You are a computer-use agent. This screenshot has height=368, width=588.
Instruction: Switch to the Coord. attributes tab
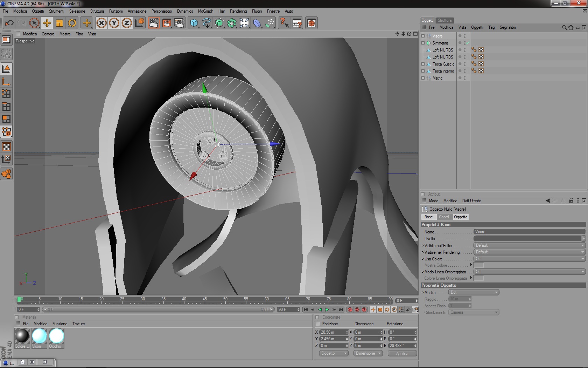click(x=444, y=217)
